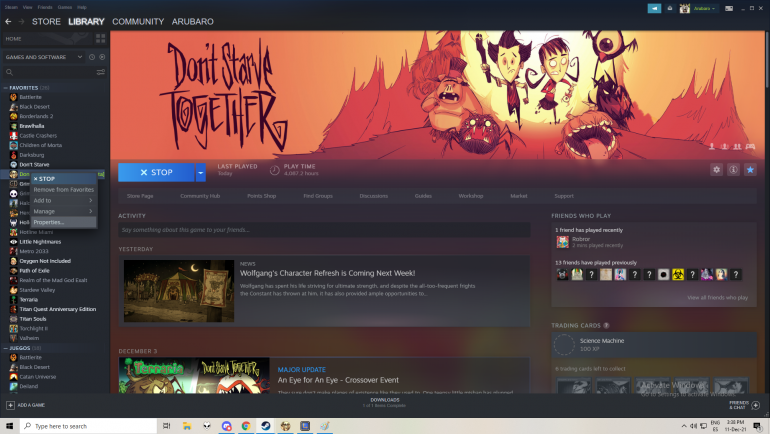The image size is (770, 434).
Task: Click the blue STOP button
Action: (156, 172)
